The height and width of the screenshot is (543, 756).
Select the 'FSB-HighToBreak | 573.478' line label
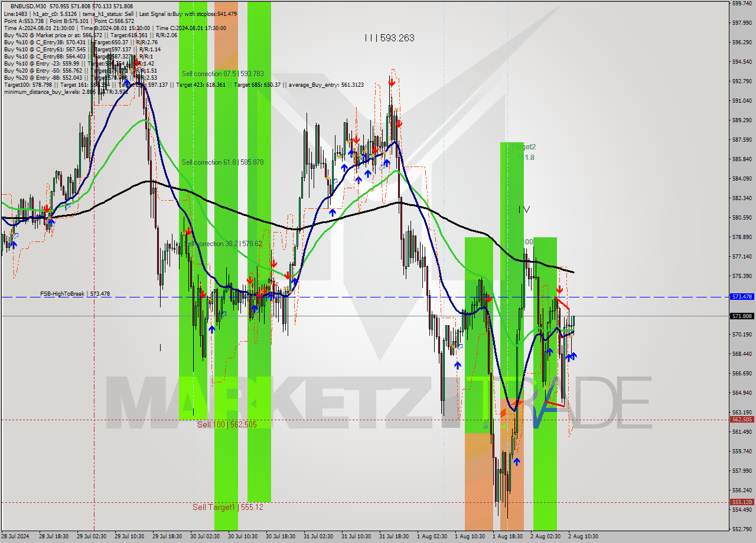pos(75,293)
